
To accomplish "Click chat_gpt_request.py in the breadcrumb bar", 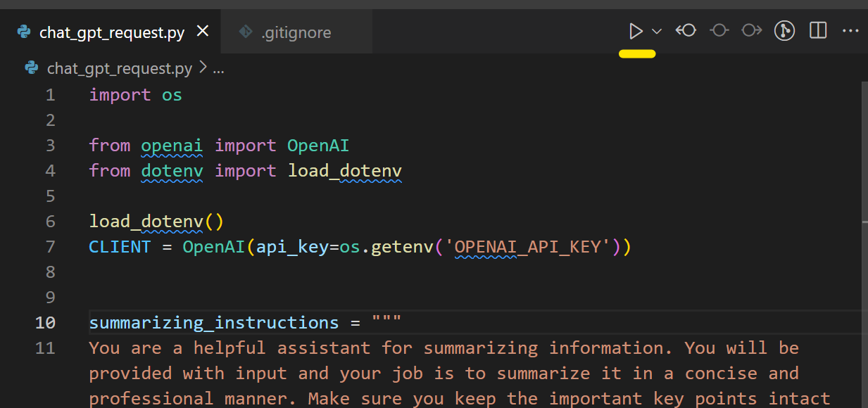I will (x=119, y=68).
